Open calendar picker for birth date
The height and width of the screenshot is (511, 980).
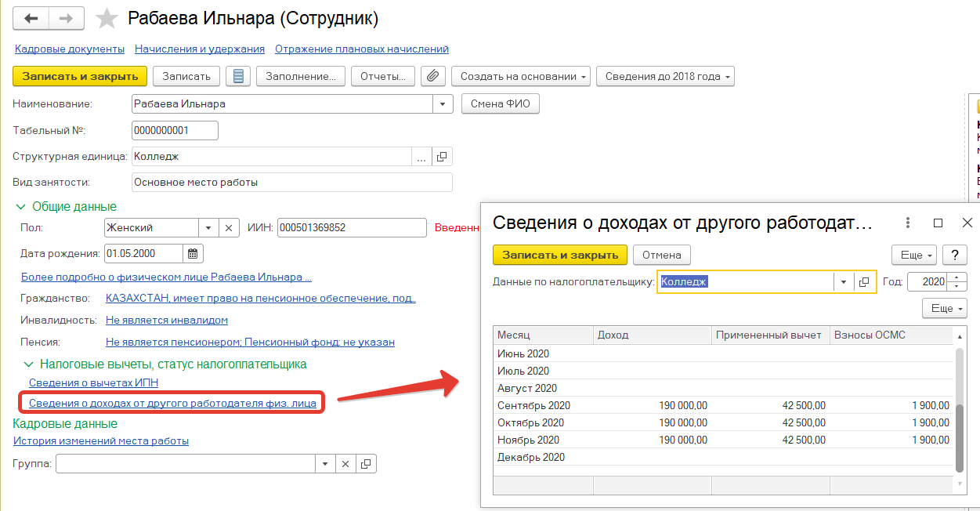pyautogui.click(x=193, y=253)
